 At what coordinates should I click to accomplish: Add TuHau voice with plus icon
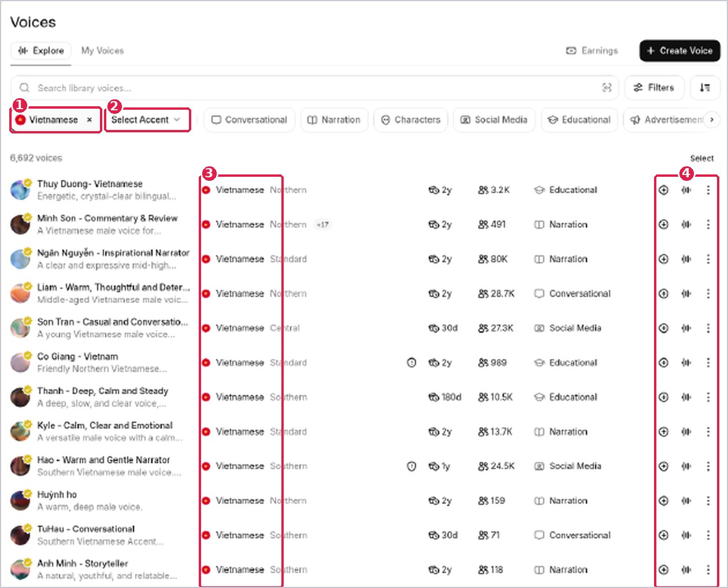click(663, 535)
